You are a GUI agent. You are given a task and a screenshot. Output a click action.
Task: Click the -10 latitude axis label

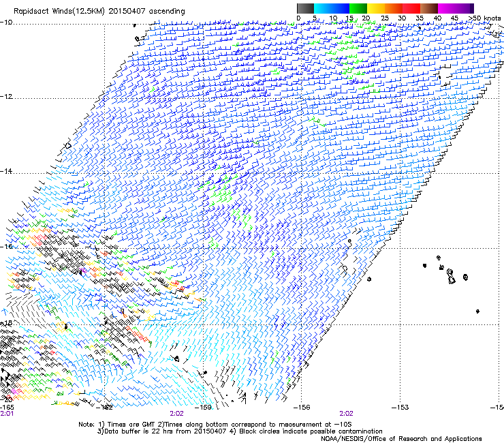[x=6, y=22]
